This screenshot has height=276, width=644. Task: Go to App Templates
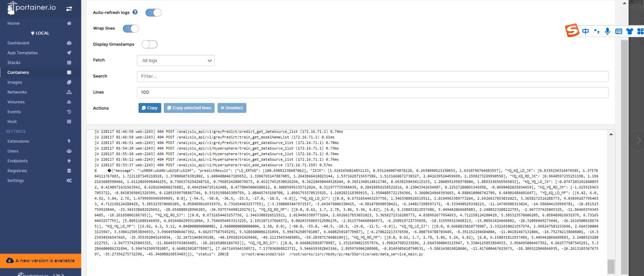(22, 53)
